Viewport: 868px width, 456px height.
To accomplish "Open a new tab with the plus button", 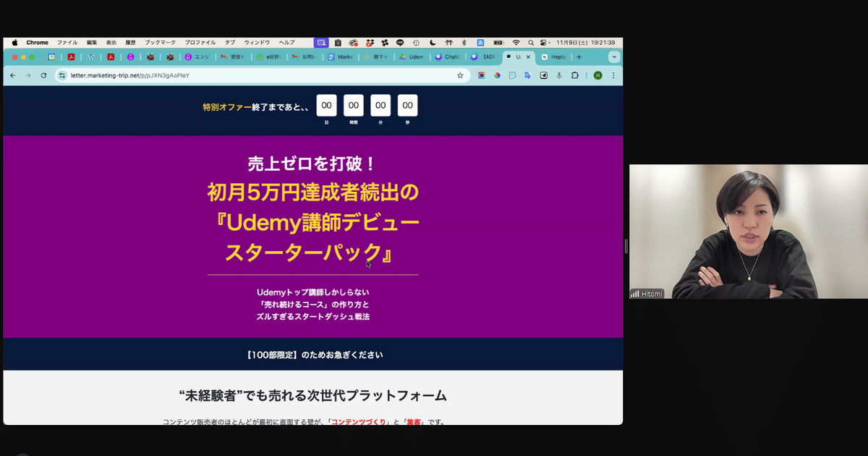I will coord(579,57).
